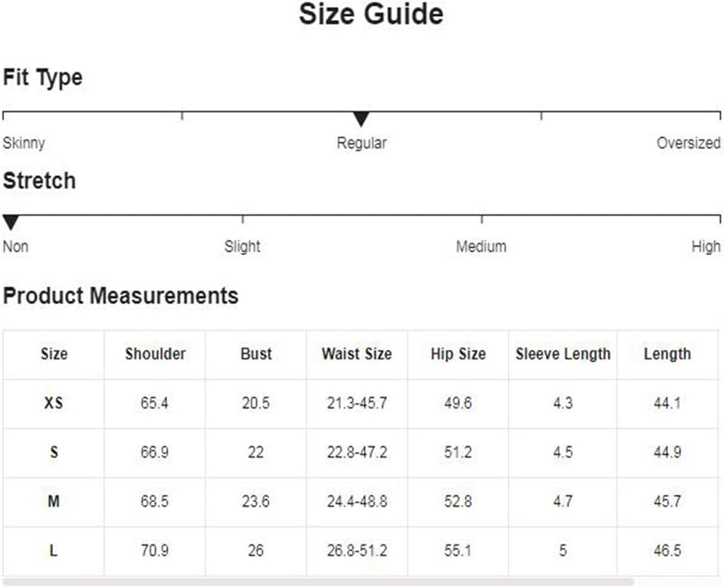This screenshot has height=588, width=724.
Task: Select the XS size row label
Action: click(x=54, y=403)
